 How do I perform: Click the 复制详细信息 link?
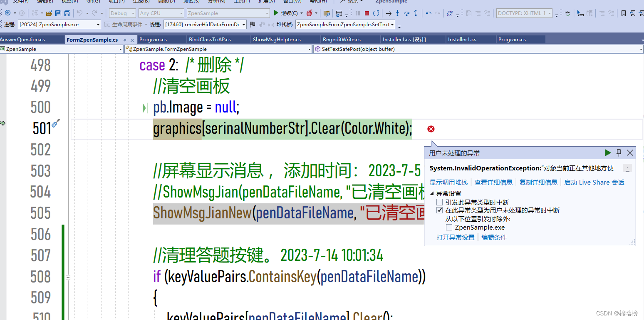pyautogui.click(x=538, y=182)
